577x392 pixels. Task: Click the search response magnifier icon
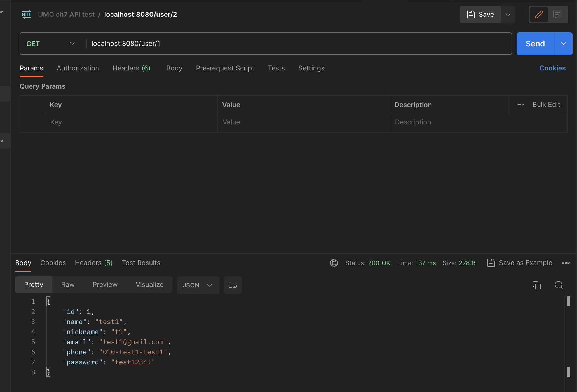click(x=559, y=285)
